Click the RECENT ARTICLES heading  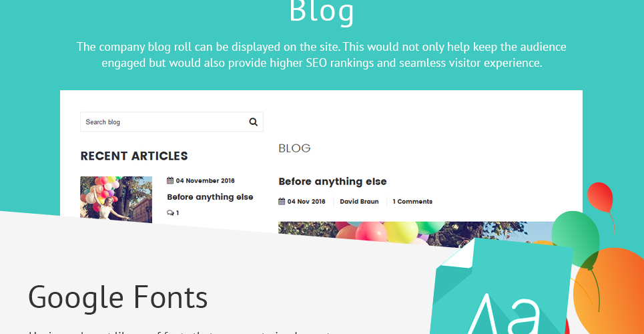point(134,156)
